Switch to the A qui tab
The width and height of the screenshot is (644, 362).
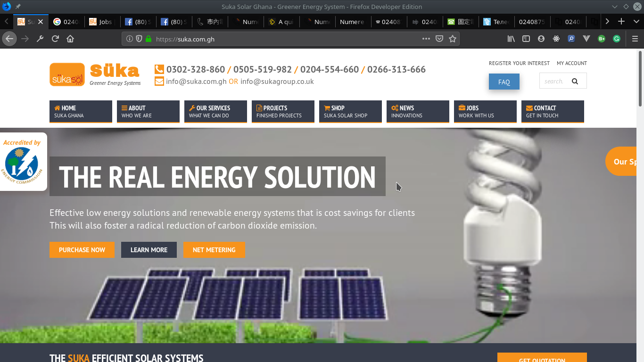coord(281,22)
